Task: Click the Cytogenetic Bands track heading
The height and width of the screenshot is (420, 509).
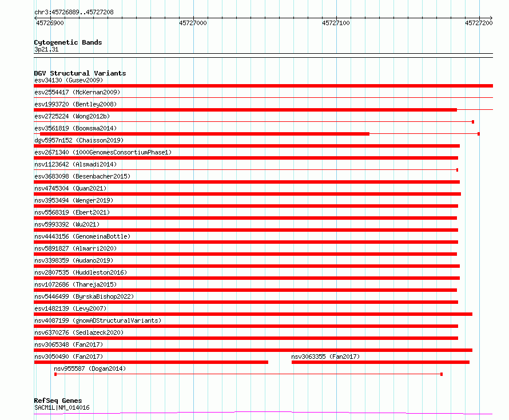Action: tap(68, 42)
